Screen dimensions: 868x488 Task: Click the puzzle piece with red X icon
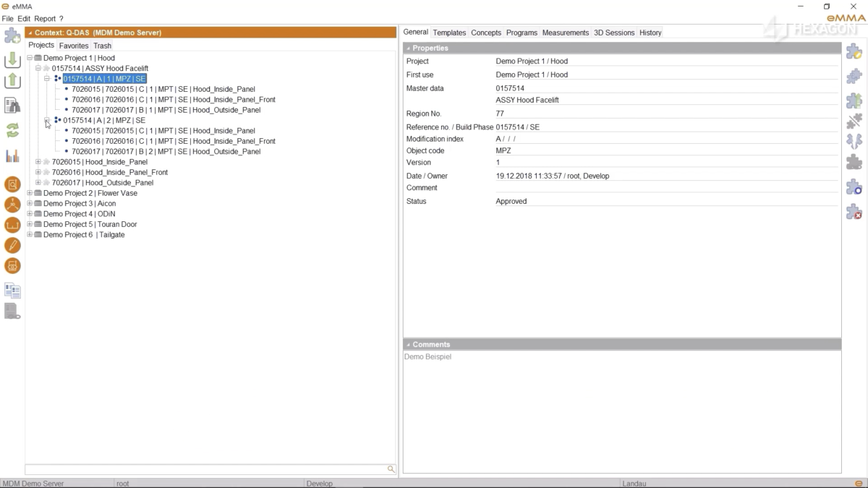pyautogui.click(x=854, y=212)
